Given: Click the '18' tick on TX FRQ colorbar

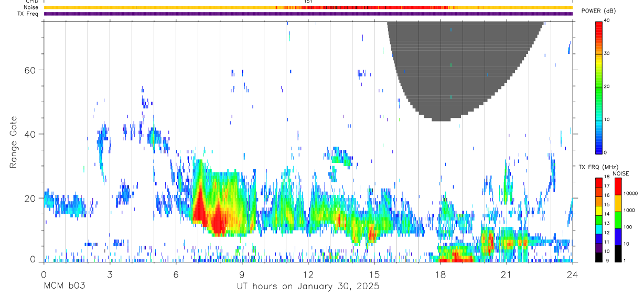Looking at the screenshot, I should coord(607,177).
